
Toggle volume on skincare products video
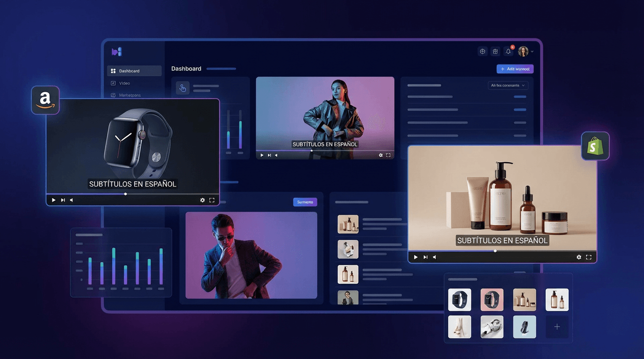pos(435,257)
